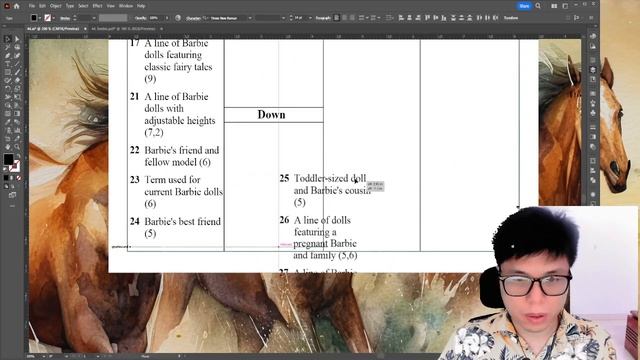The height and width of the screenshot is (360, 640).
Task: Select the Eraser tool
Action: [x=17, y=80]
